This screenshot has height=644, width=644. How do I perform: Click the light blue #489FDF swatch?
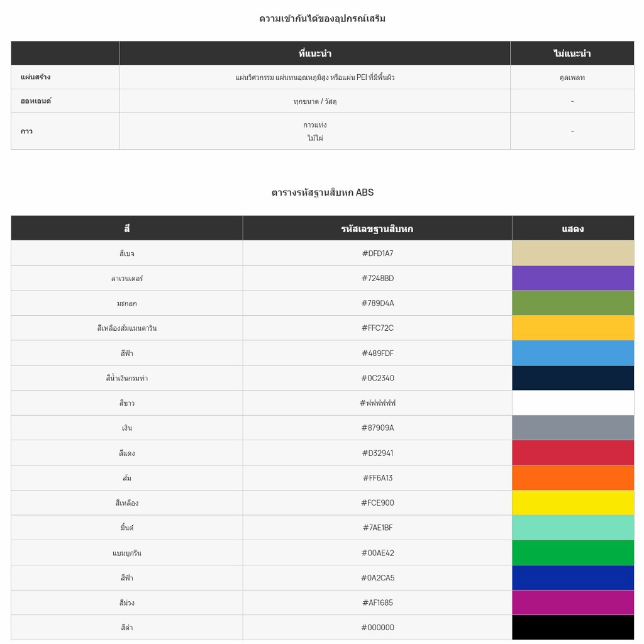[x=573, y=353]
